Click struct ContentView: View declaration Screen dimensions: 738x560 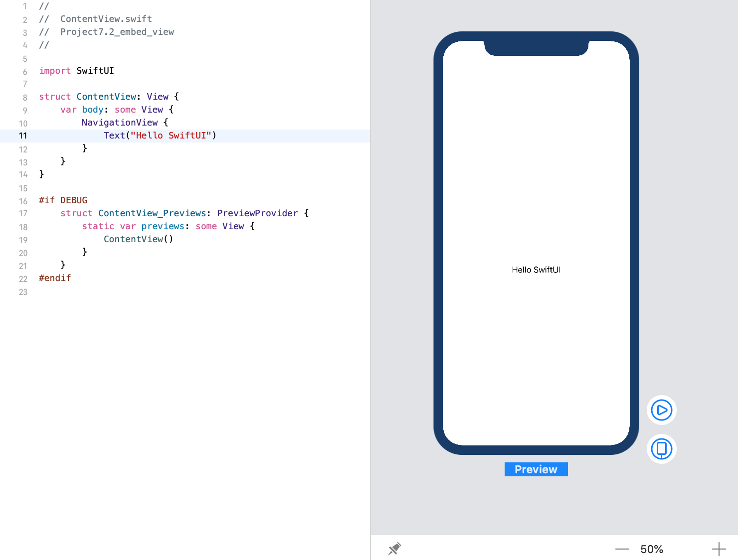pos(109,97)
